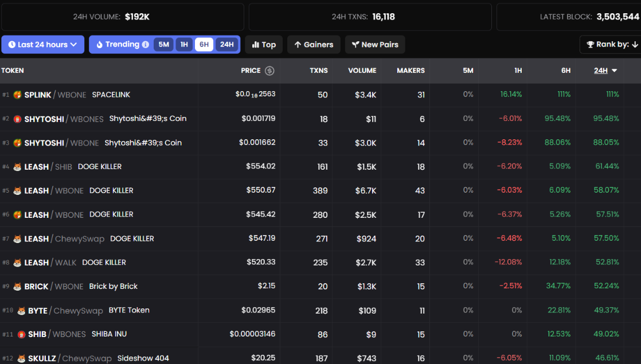Viewport: 641px width, 364px height.
Task: Click the TOKEN column header
Action: point(12,71)
